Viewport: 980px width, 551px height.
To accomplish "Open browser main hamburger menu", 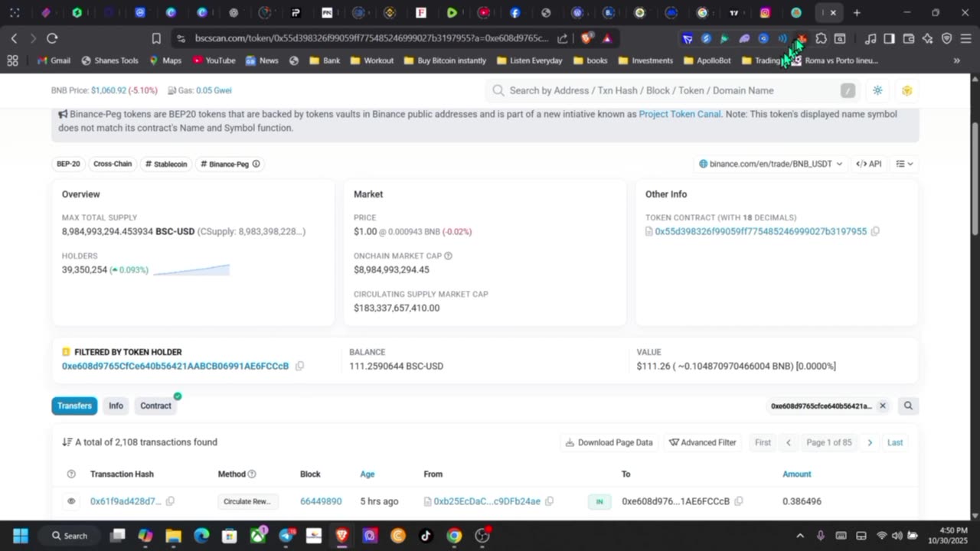I will pos(965,38).
